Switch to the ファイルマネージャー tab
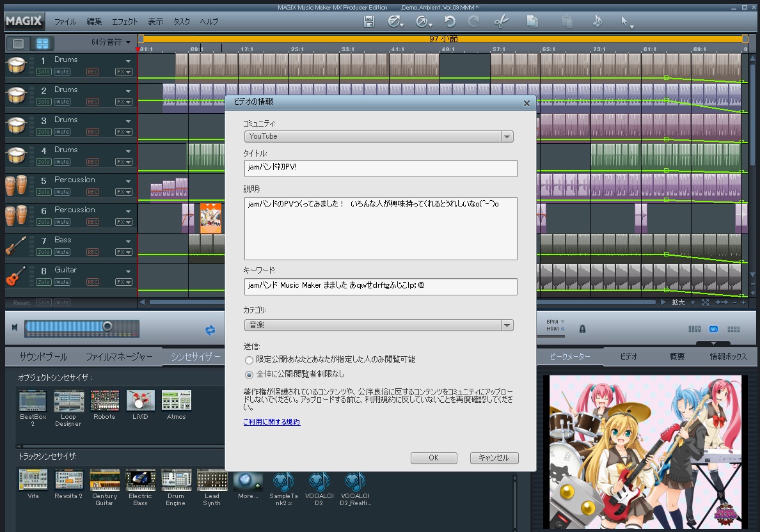 point(119,357)
